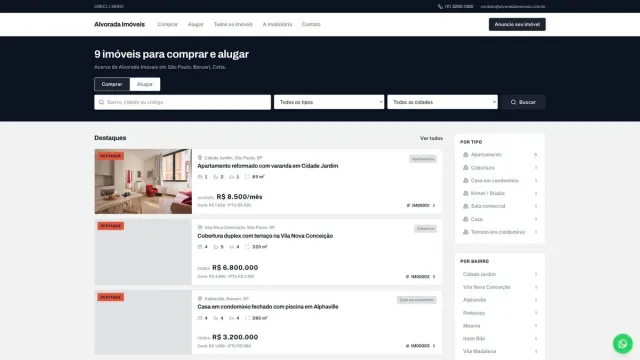Click the Apartamento building icon in sidebar
640x360 pixels.
pyautogui.click(x=465, y=155)
